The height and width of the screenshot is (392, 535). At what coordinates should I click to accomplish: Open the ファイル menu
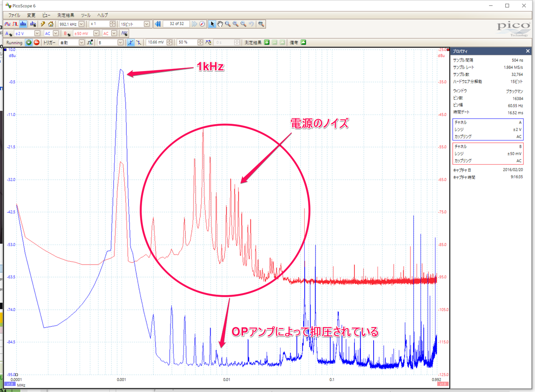(14, 15)
